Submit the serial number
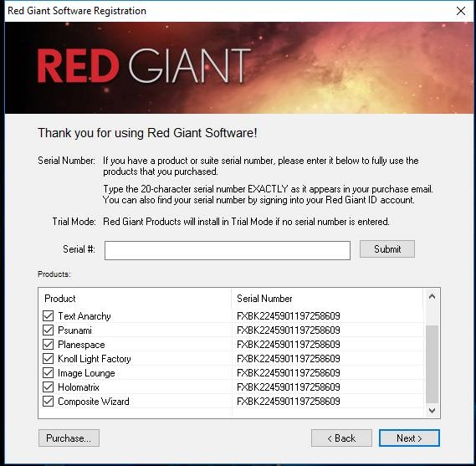The image size is (476, 466). [x=387, y=249]
